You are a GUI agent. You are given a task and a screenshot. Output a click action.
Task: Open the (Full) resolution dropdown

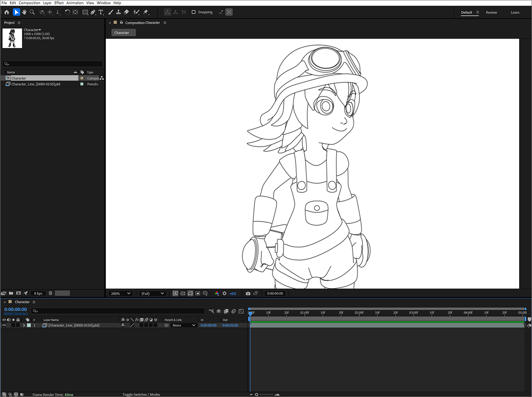point(152,293)
